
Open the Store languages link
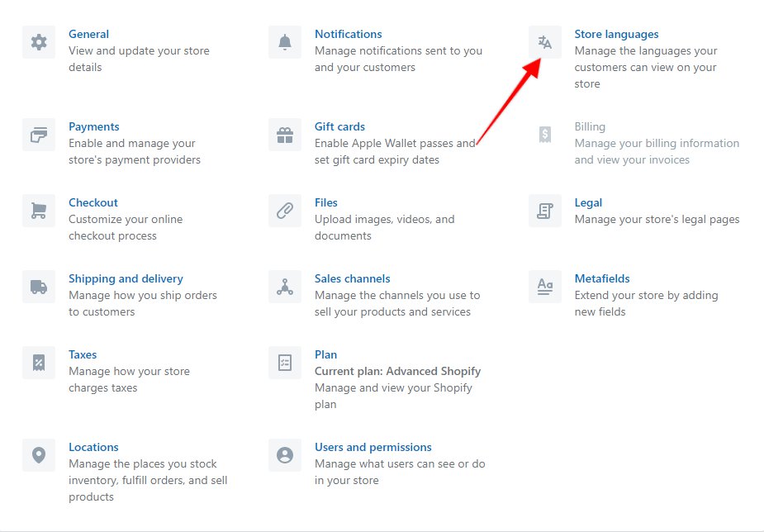(616, 34)
